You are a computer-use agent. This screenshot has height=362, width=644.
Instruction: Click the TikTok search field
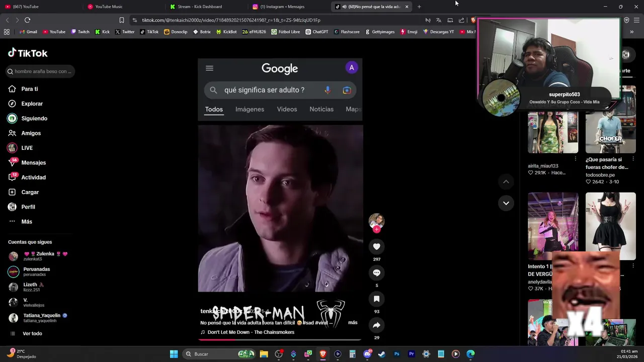(x=40, y=71)
